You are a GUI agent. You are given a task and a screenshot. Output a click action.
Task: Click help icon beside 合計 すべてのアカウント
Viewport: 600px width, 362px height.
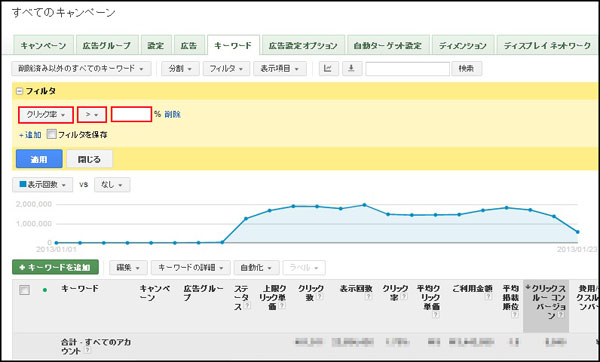click(x=88, y=351)
